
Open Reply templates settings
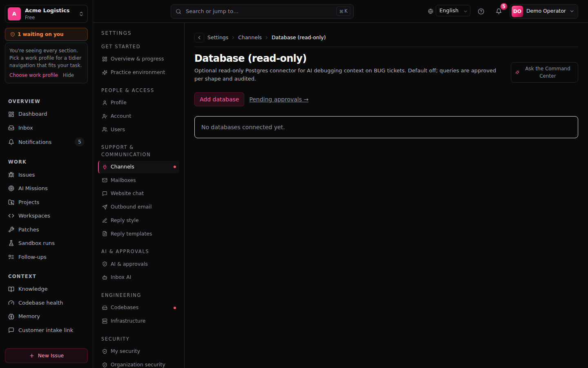138,234
